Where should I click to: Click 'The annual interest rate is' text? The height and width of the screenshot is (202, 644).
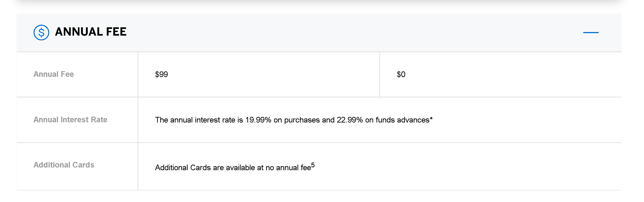tap(199, 120)
